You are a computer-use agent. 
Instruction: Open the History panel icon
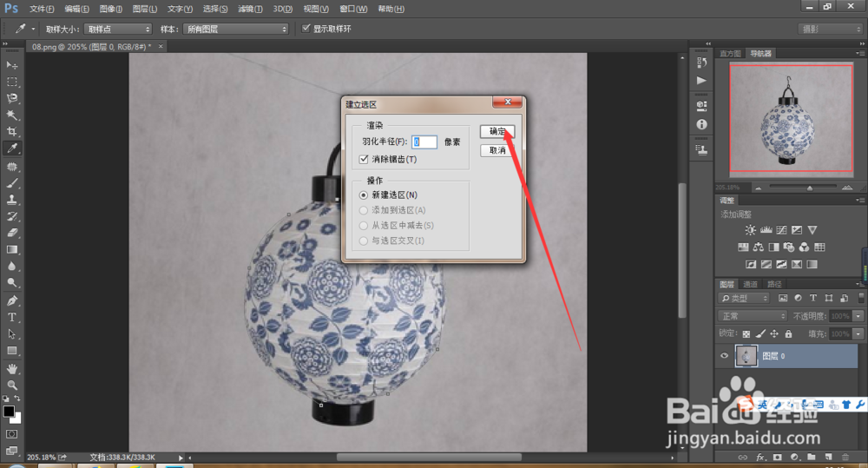pos(702,62)
